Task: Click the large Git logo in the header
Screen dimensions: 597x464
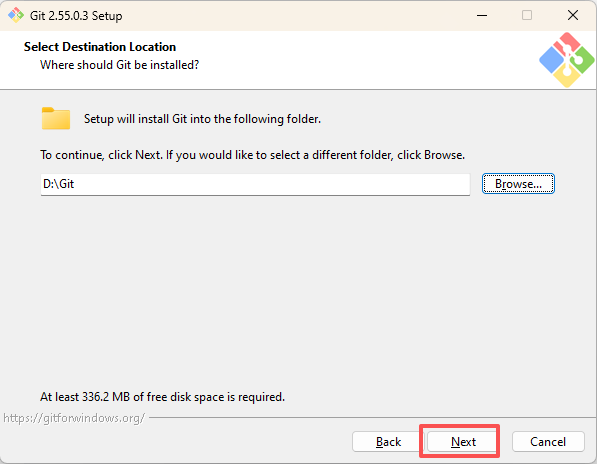Action: click(x=567, y=60)
